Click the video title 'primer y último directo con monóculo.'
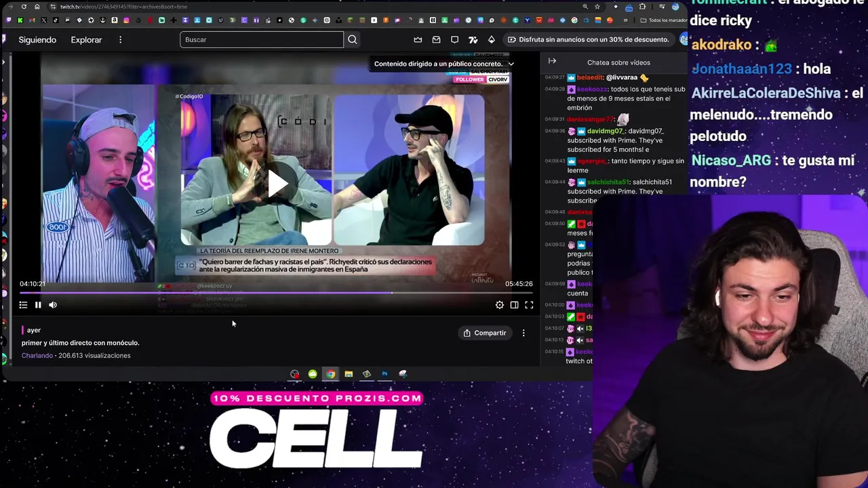The height and width of the screenshot is (488, 868). [80, 343]
